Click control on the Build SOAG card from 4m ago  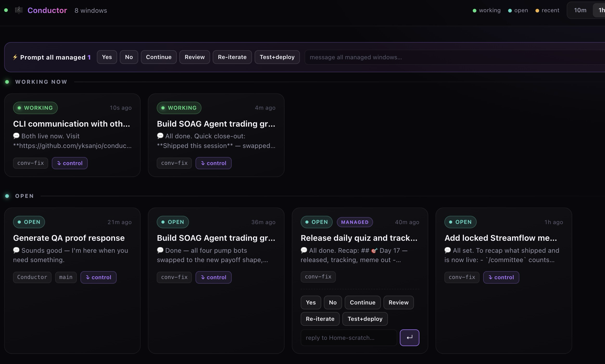tap(213, 163)
